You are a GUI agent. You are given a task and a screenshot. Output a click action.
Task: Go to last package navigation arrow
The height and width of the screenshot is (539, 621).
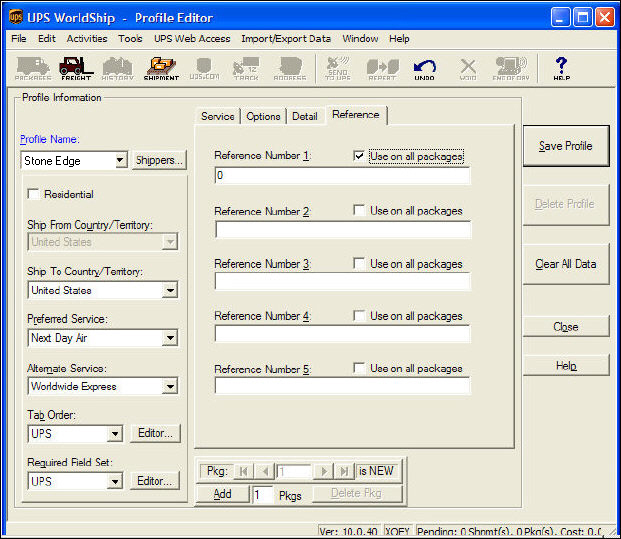pos(344,471)
